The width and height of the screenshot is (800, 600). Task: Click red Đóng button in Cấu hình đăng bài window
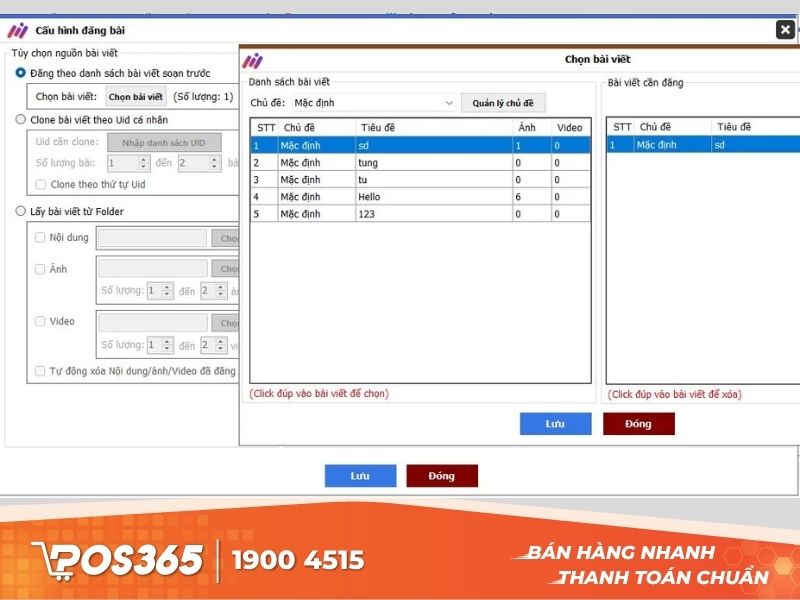click(x=442, y=476)
